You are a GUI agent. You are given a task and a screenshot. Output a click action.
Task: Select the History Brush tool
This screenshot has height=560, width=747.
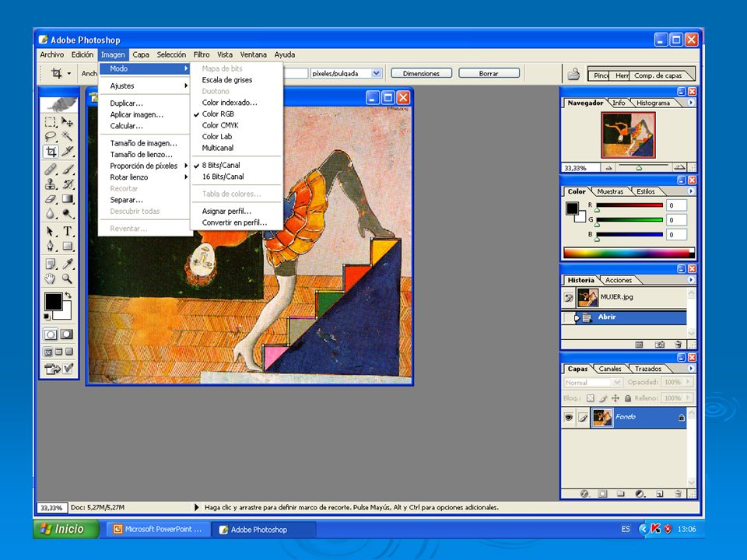coord(68,184)
